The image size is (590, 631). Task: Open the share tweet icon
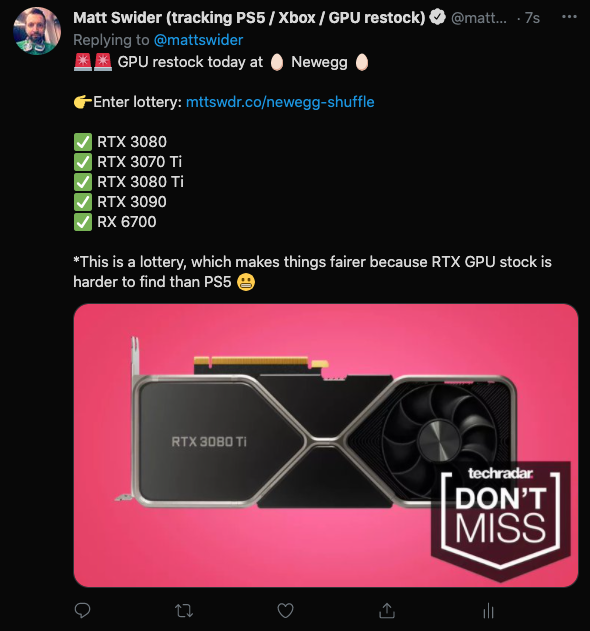tap(387, 610)
